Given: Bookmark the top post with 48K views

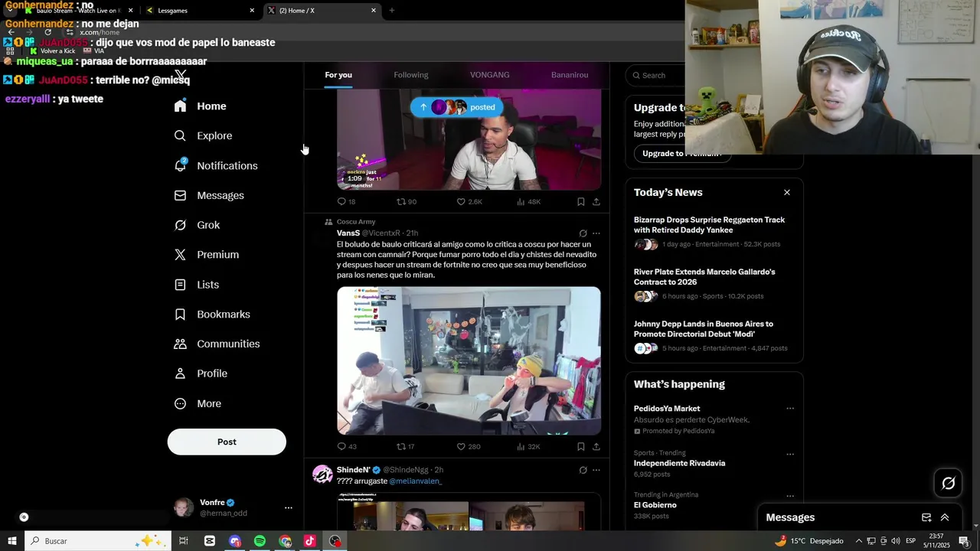Looking at the screenshot, I should point(581,201).
